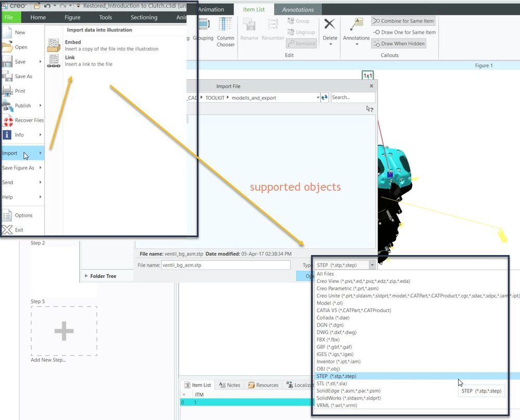Expand the Publish submenu arrow
This screenshot has height=420, width=520.
[41, 106]
